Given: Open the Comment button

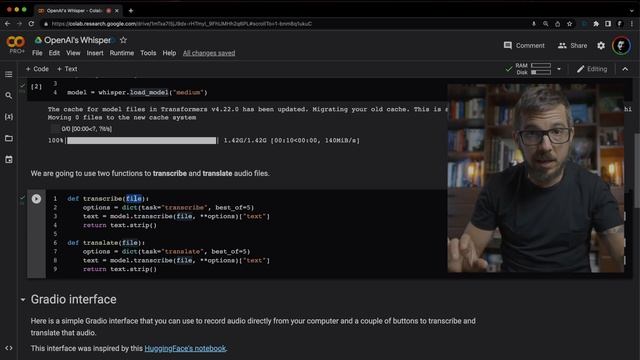Looking at the screenshot, I should 524,45.
